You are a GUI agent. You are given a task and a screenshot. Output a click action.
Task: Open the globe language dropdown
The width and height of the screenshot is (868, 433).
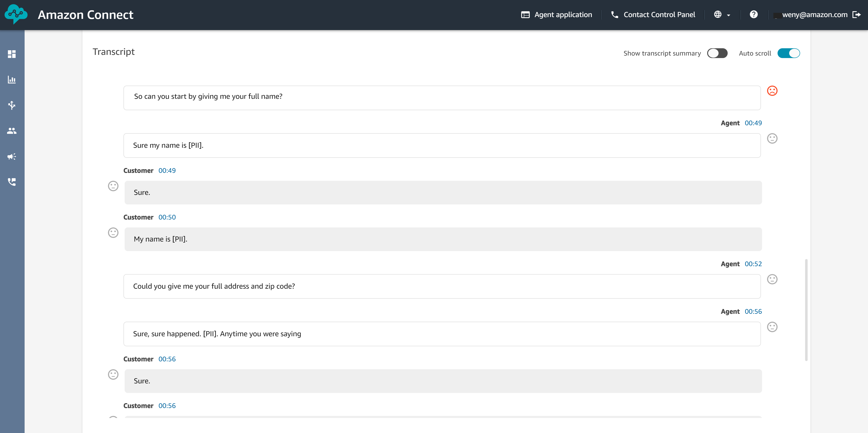(722, 15)
